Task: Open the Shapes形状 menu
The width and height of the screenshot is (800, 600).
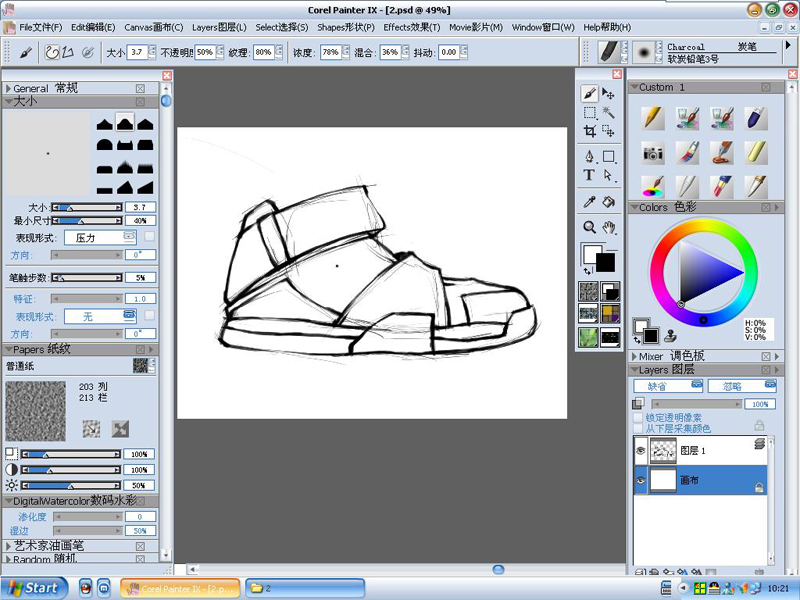Action: (x=346, y=27)
